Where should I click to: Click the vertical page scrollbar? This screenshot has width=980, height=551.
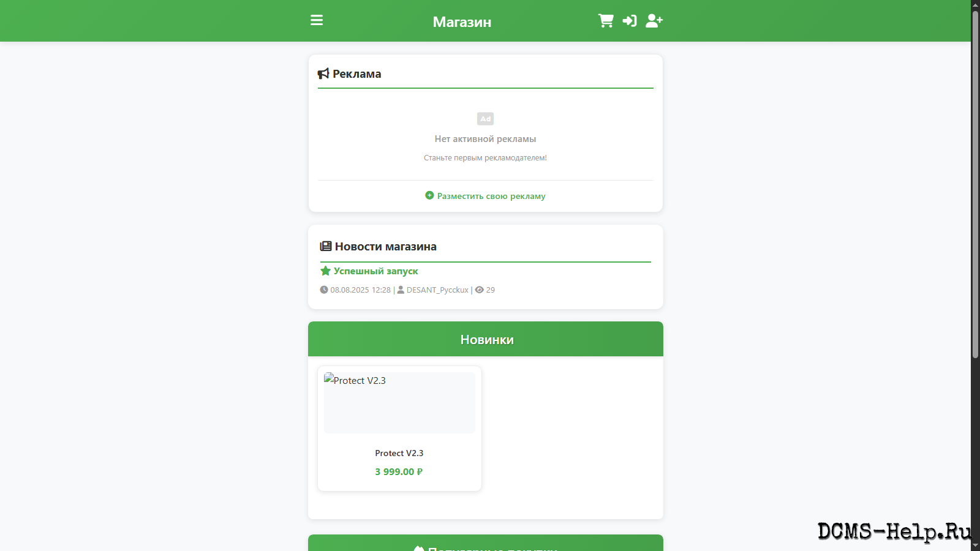click(x=975, y=184)
